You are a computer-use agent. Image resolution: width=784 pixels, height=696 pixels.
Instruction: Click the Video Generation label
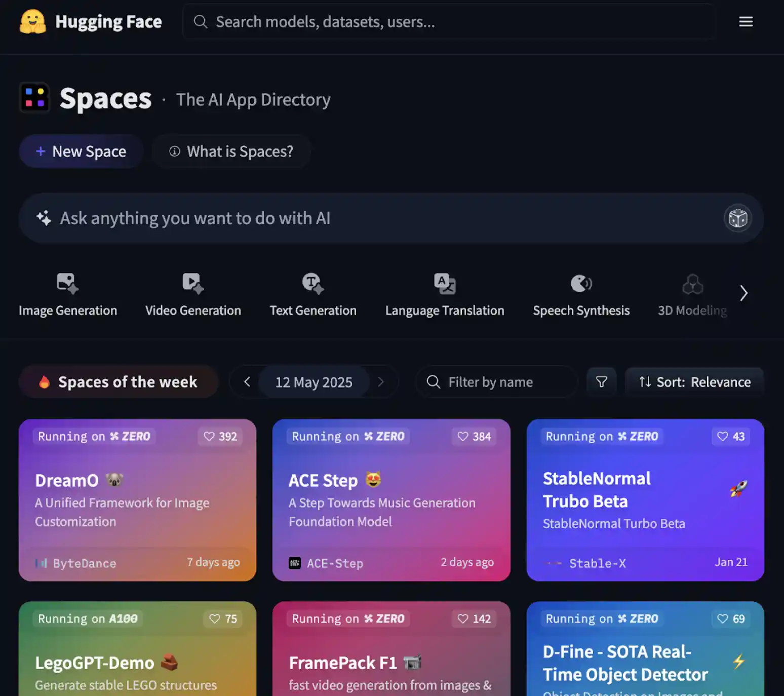(193, 311)
